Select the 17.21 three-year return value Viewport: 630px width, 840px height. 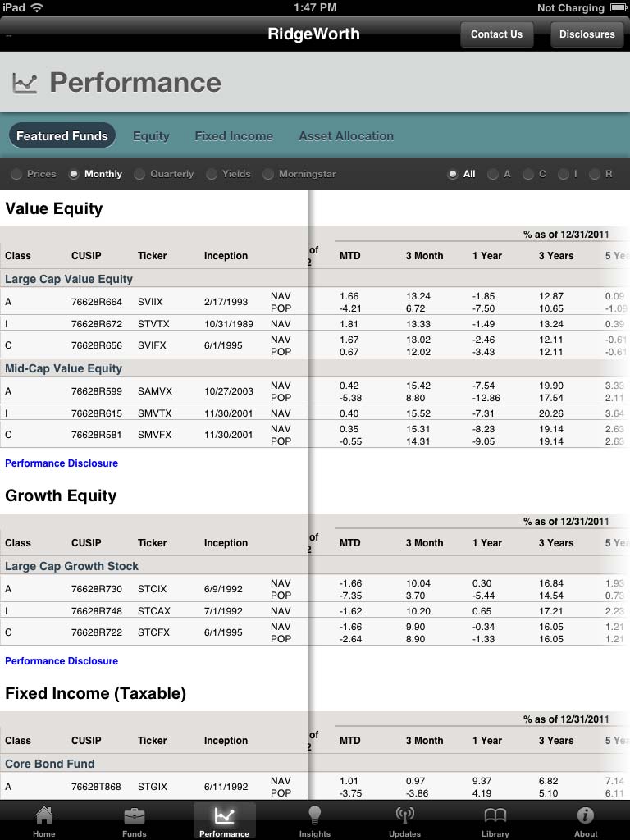tap(550, 611)
